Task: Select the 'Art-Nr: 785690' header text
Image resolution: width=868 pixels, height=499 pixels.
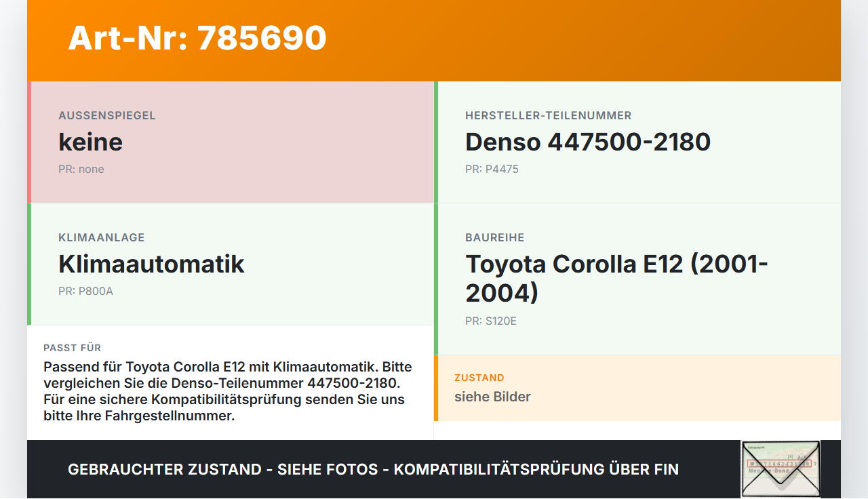Action: [x=197, y=38]
